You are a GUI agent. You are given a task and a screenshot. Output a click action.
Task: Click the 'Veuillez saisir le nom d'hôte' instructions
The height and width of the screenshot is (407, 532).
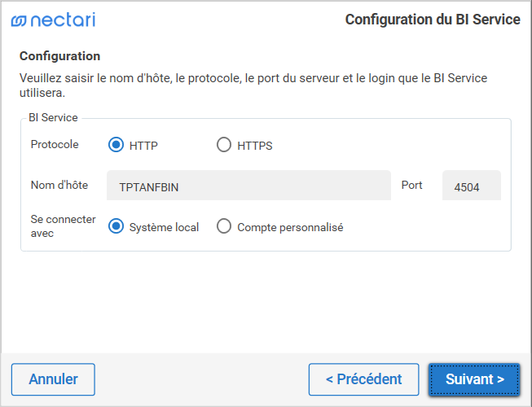[x=258, y=85]
